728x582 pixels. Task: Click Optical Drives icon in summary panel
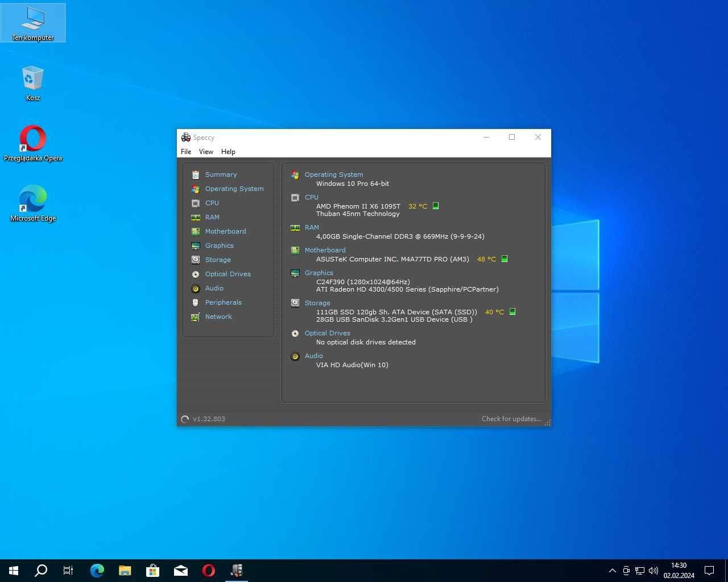(295, 334)
